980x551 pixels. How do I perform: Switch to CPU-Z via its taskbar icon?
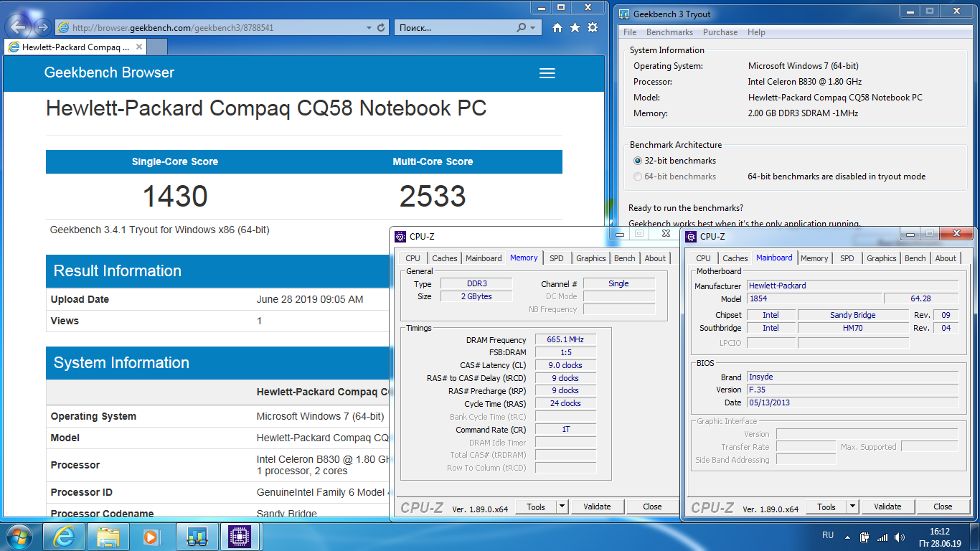coord(239,536)
